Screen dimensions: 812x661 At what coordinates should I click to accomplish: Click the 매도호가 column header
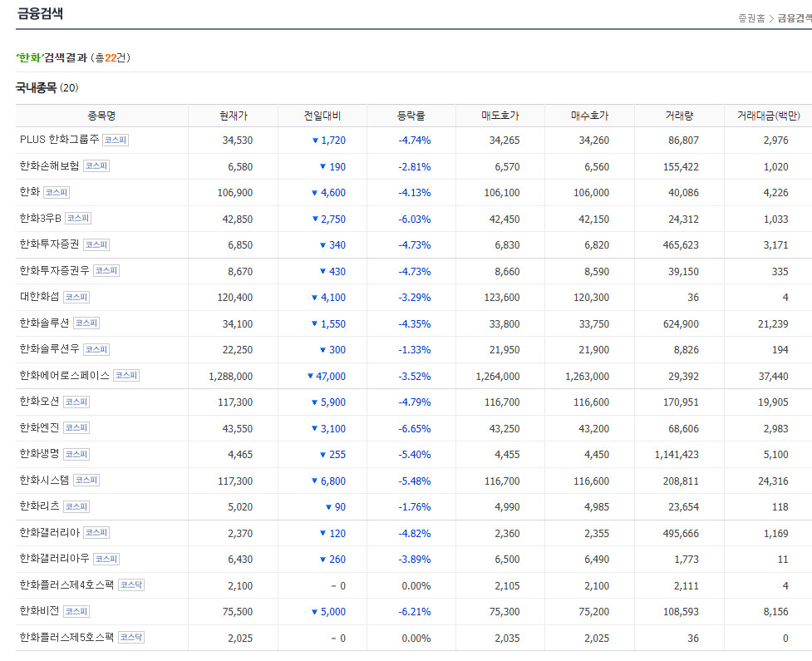(500, 116)
